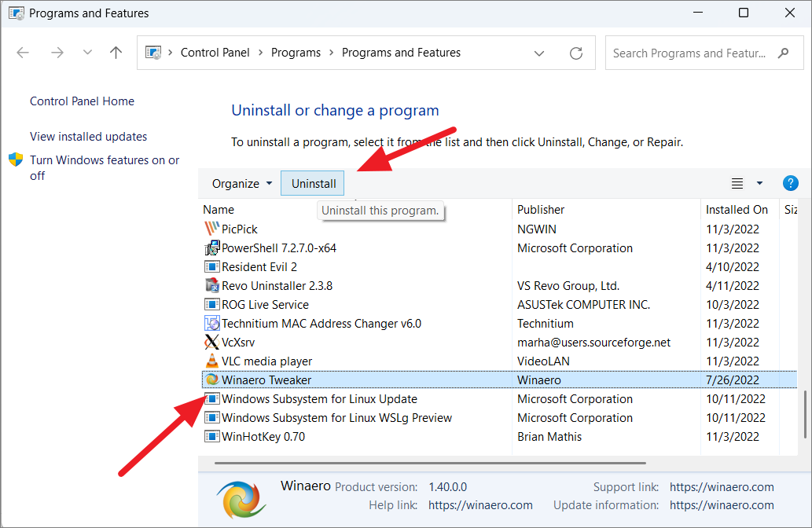This screenshot has height=528, width=812.
Task: Open the Update information https://winaero.com link
Action: (x=722, y=505)
